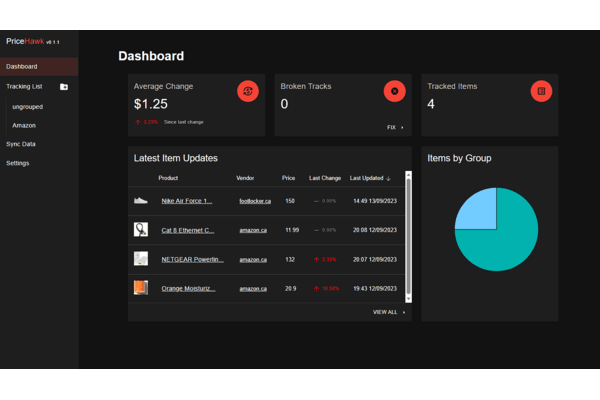Add a new group with folder-plus icon

point(64,87)
